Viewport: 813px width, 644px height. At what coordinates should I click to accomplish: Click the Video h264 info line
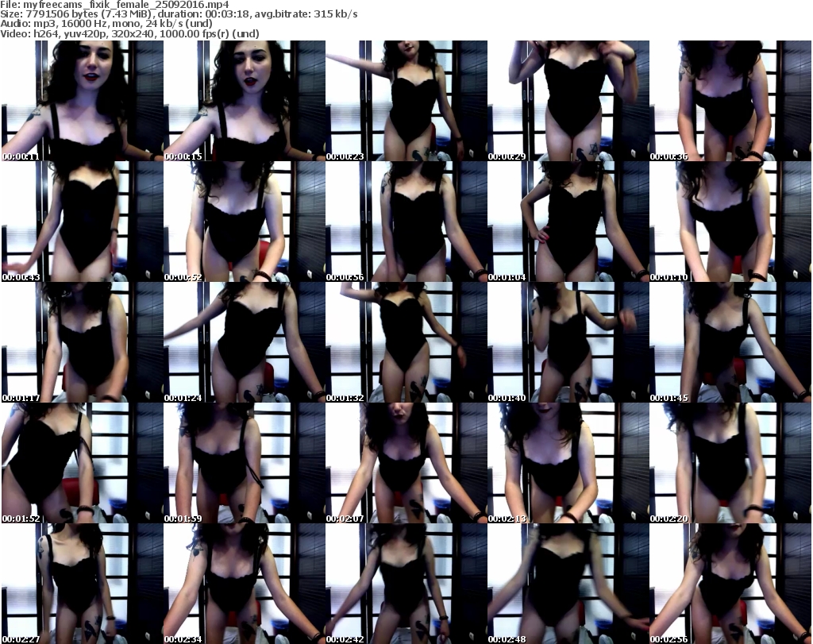(x=129, y=33)
